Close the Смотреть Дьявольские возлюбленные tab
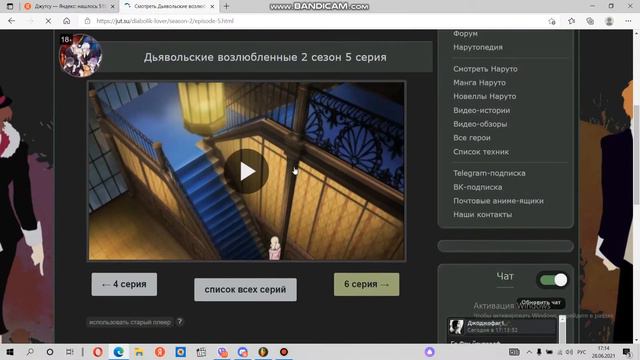The image size is (640, 360). pyautogui.click(x=212, y=7)
